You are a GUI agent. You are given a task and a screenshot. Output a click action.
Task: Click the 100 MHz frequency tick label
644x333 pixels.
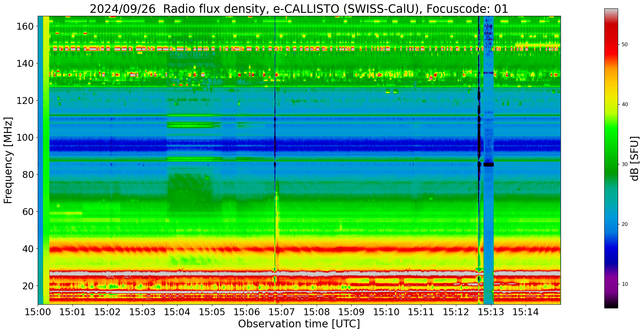pyautogui.click(x=25, y=138)
